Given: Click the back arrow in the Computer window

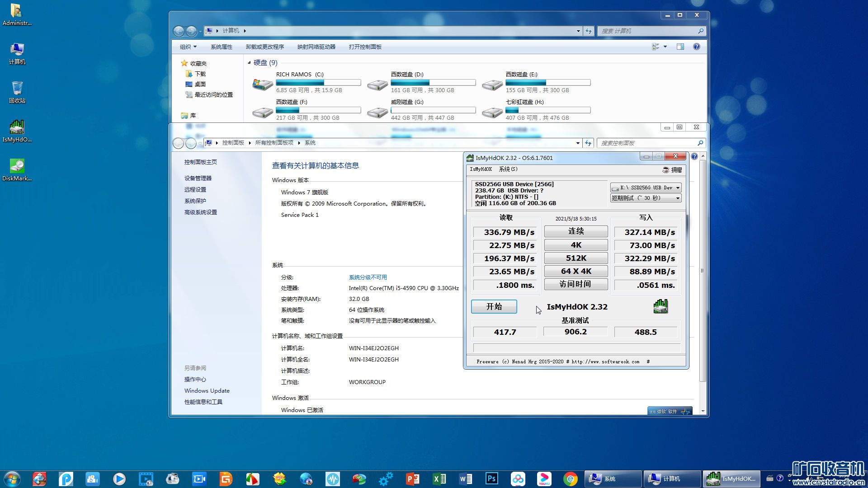Looking at the screenshot, I should pos(179,31).
